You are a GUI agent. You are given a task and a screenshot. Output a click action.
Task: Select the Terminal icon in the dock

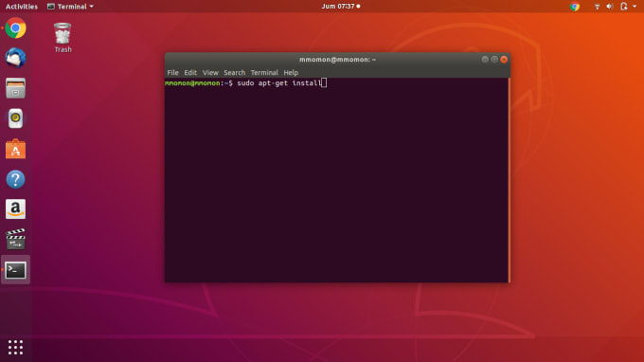pyautogui.click(x=15, y=270)
